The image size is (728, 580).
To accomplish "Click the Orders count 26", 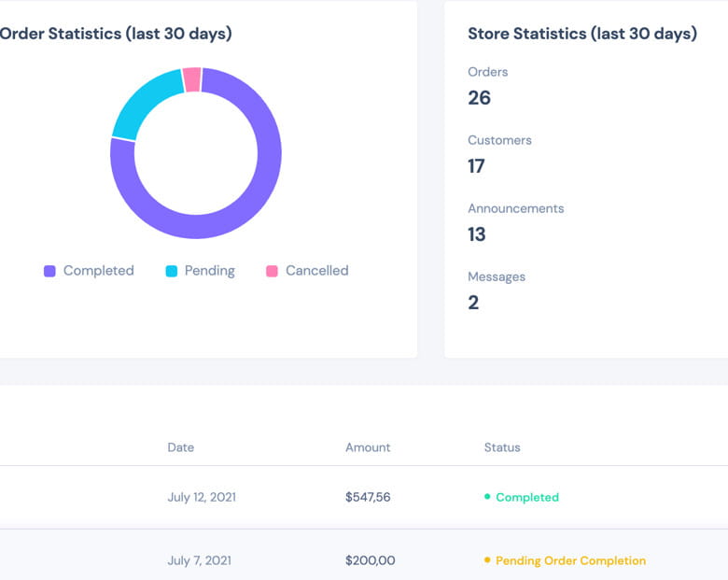I will pyautogui.click(x=479, y=98).
